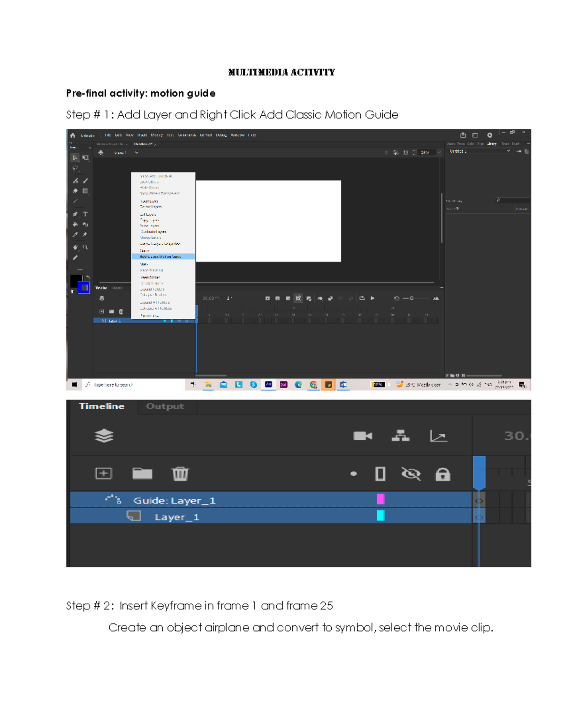Click the timeline zoom slider control

pos(411,298)
